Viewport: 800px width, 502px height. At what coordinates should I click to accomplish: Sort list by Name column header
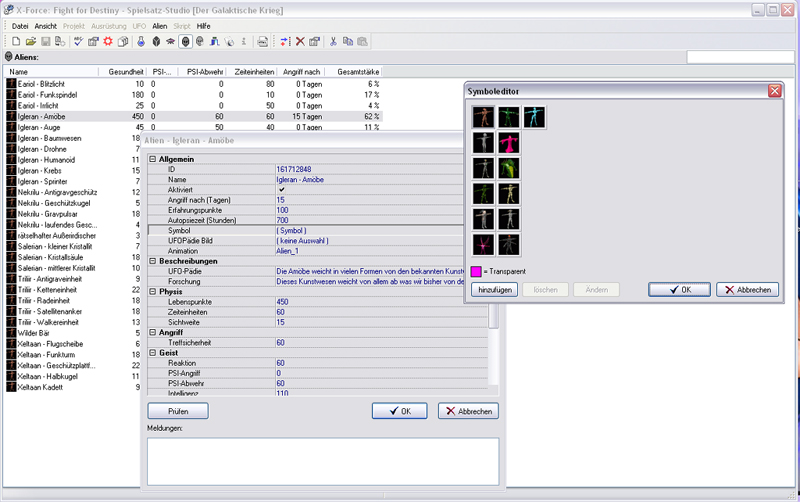(x=51, y=72)
